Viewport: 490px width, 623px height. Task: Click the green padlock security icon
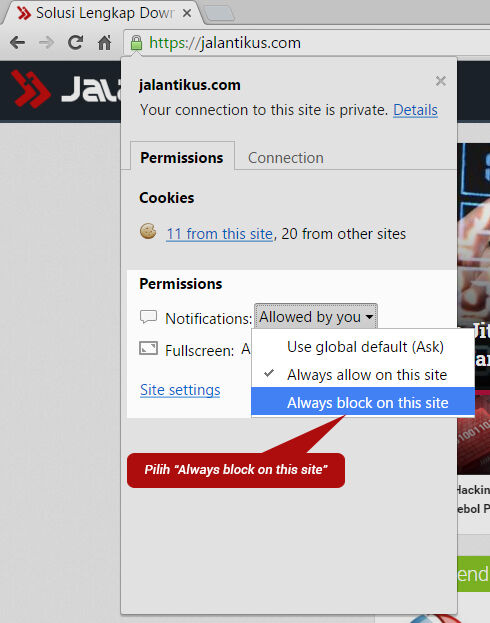[136, 43]
